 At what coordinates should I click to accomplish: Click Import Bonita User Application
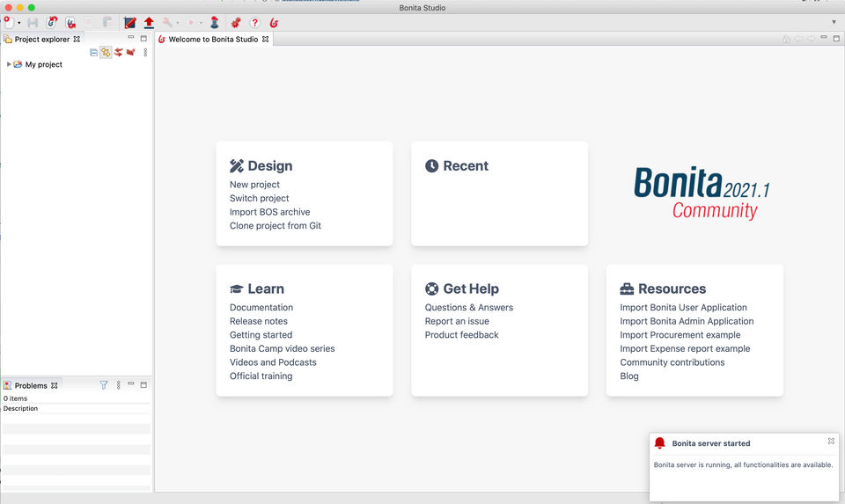pos(683,307)
